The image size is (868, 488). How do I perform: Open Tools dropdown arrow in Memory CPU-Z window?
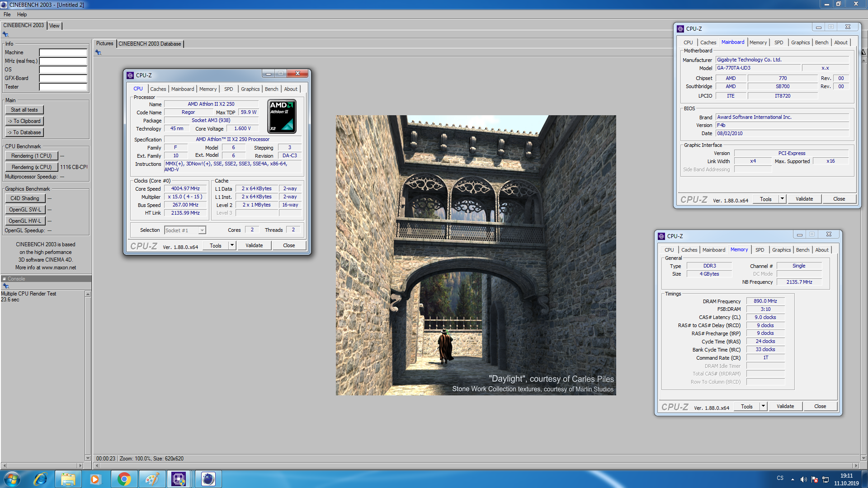tap(763, 406)
